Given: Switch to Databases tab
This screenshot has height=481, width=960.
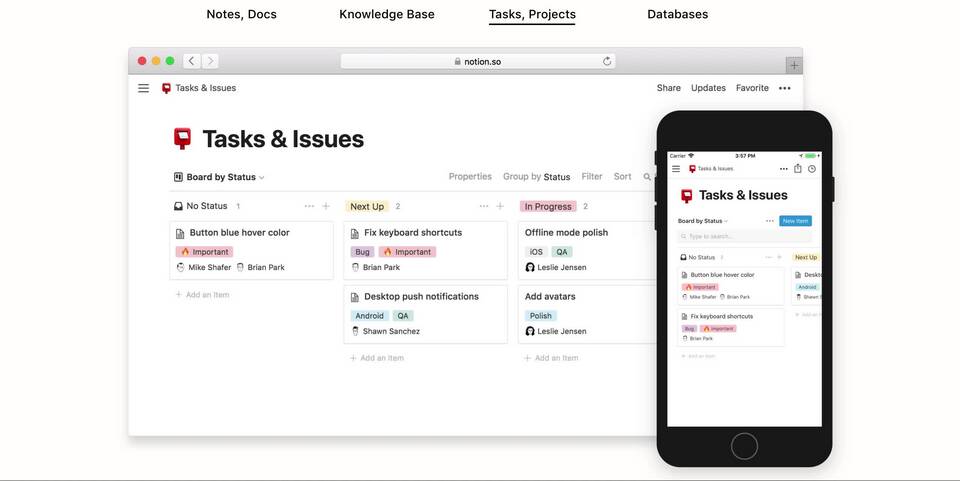Looking at the screenshot, I should [x=678, y=14].
